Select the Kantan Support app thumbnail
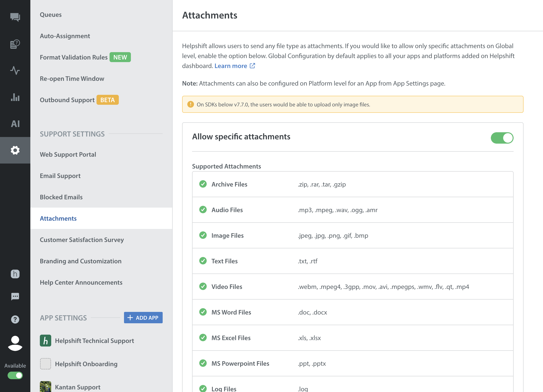The image size is (543, 392). coord(46,386)
